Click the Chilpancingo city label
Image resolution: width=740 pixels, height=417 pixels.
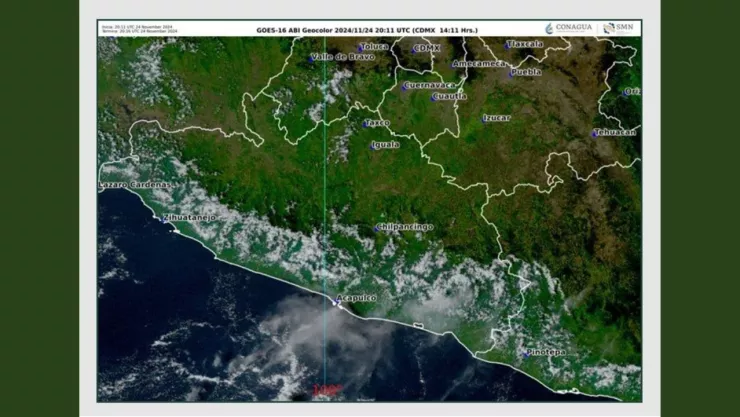pyautogui.click(x=404, y=227)
